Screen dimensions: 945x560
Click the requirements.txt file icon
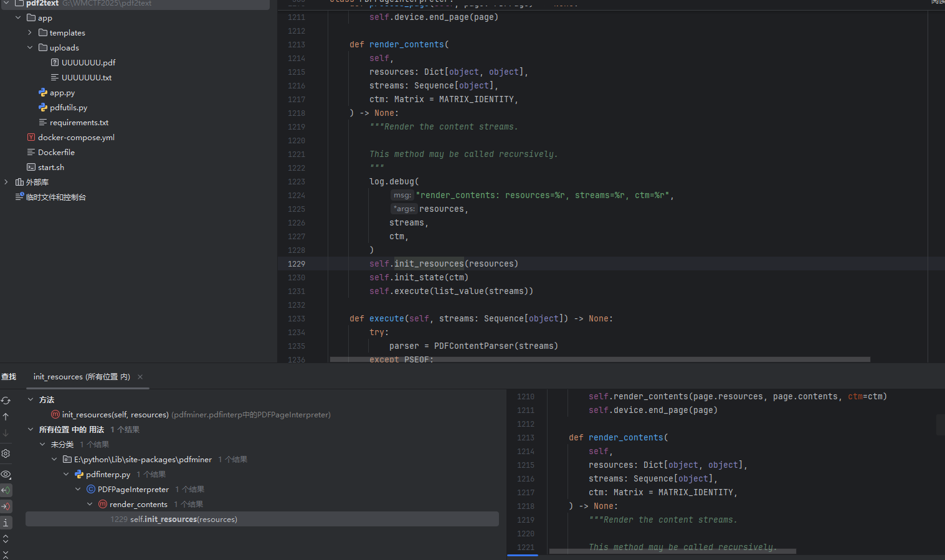[43, 122]
